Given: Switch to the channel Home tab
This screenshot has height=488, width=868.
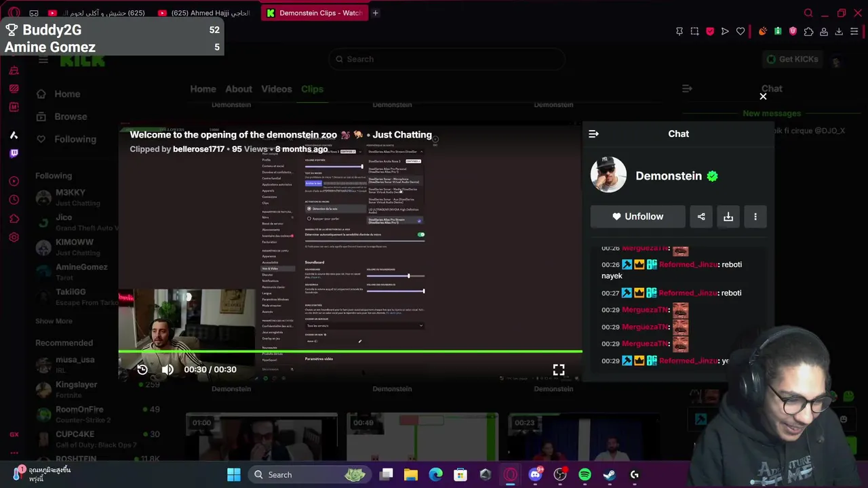Looking at the screenshot, I should tap(203, 89).
